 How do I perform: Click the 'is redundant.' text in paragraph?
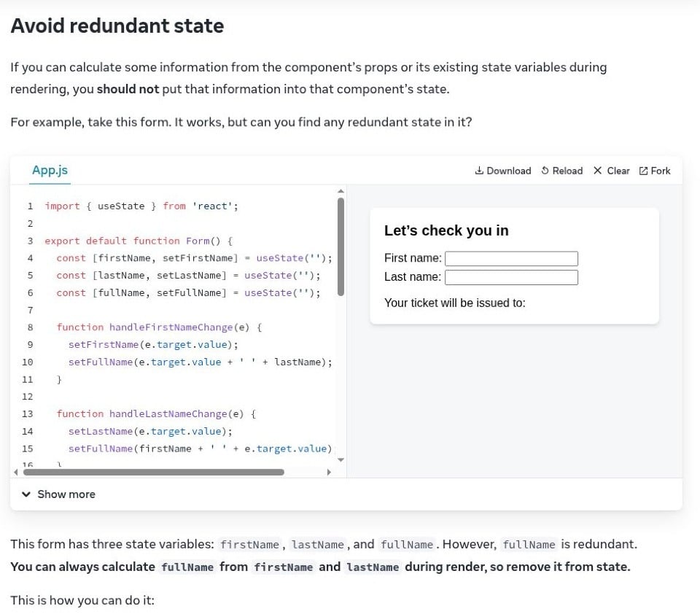(x=599, y=544)
